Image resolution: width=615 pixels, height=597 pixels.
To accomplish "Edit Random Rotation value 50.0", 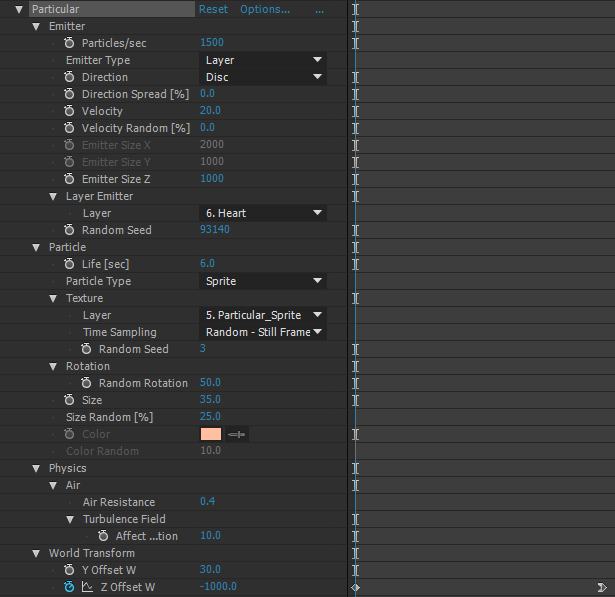I will click(x=210, y=382).
